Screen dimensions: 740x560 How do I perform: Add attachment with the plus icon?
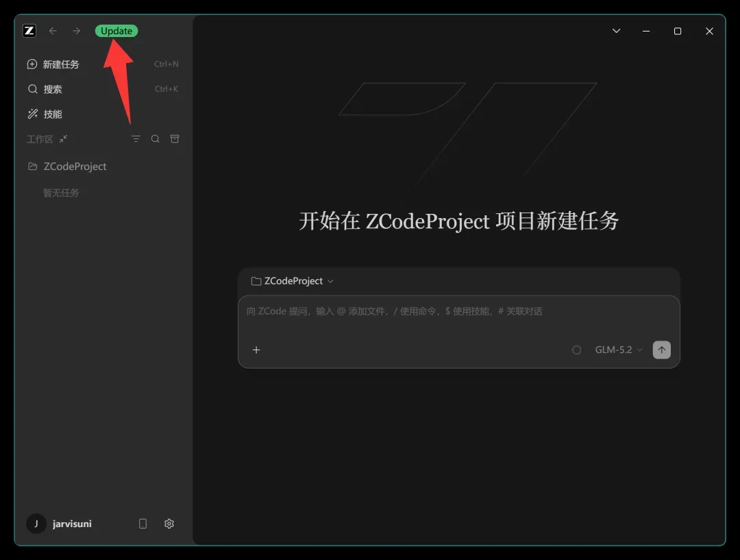[x=256, y=350]
